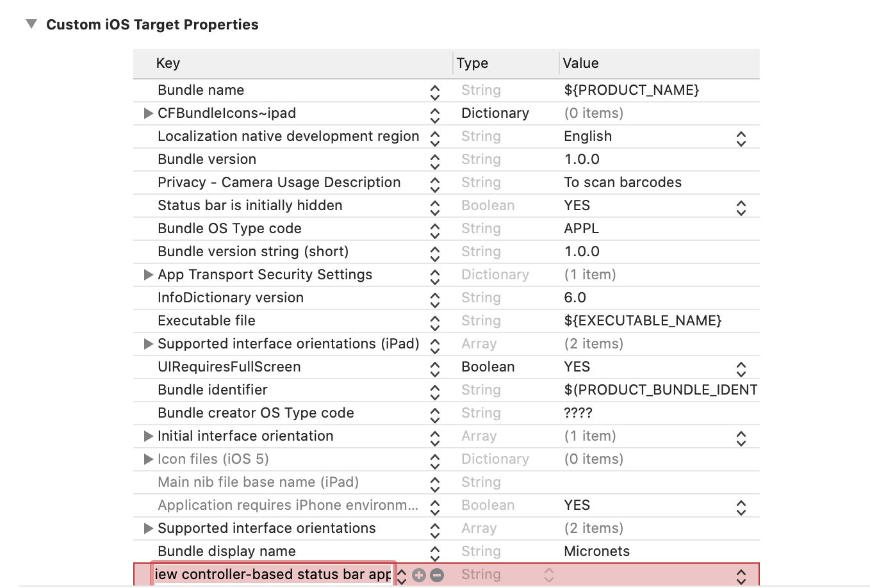Edit the view controller-based status bar key field
This screenshot has width=870, height=588.
[x=274, y=575]
